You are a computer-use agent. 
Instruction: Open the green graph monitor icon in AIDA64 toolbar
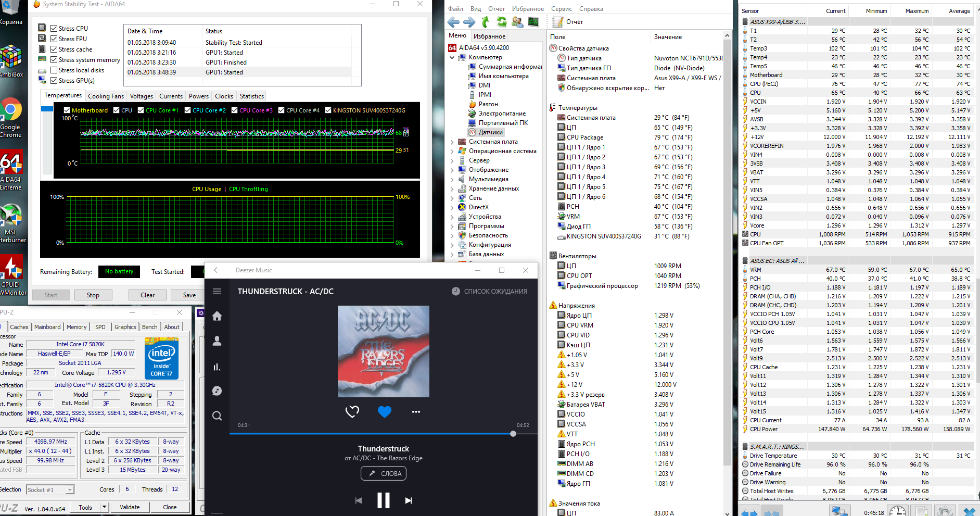(533, 22)
